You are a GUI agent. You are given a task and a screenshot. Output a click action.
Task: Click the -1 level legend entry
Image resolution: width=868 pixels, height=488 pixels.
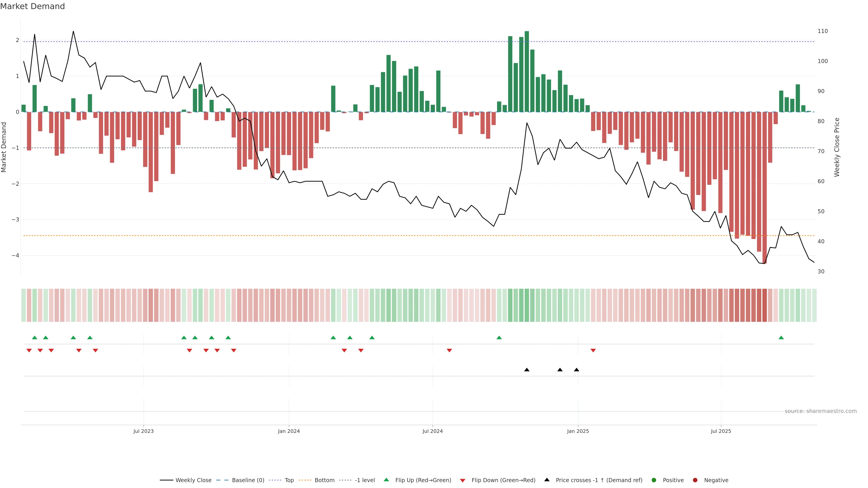point(365,480)
